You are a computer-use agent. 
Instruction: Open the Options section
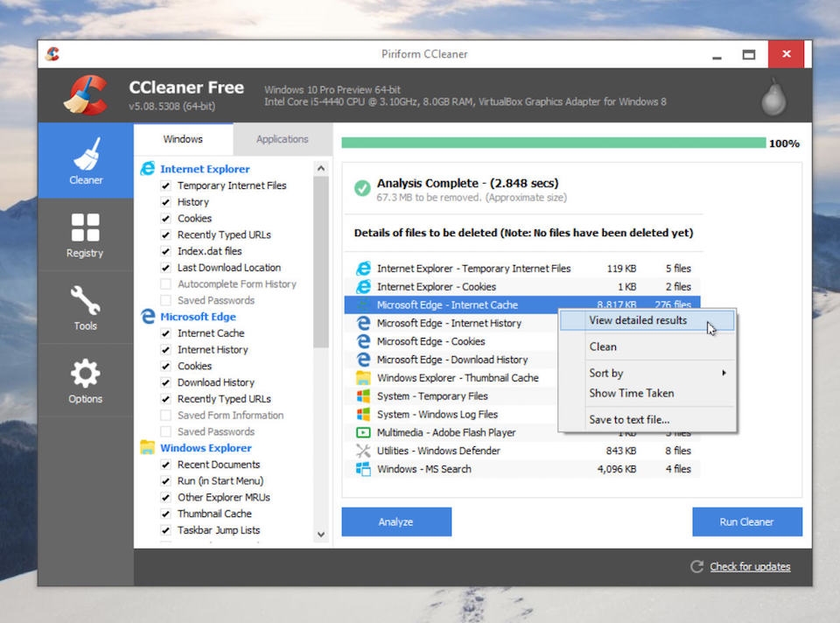click(x=85, y=380)
